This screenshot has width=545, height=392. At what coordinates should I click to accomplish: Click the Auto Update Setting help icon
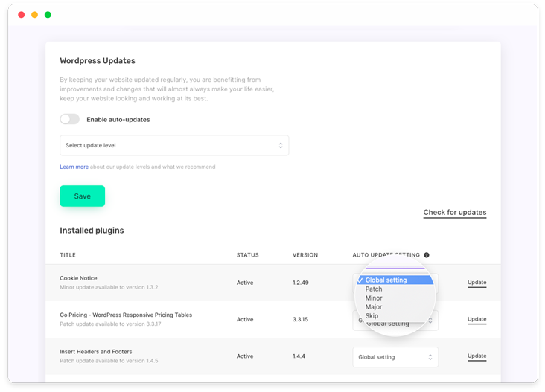pyautogui.click(x=427, y=255)
